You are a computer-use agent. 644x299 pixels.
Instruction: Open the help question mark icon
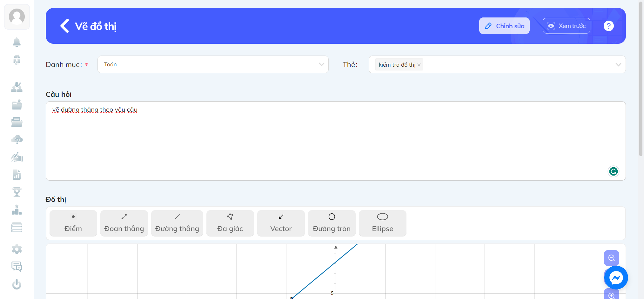(x=608, y=26)
